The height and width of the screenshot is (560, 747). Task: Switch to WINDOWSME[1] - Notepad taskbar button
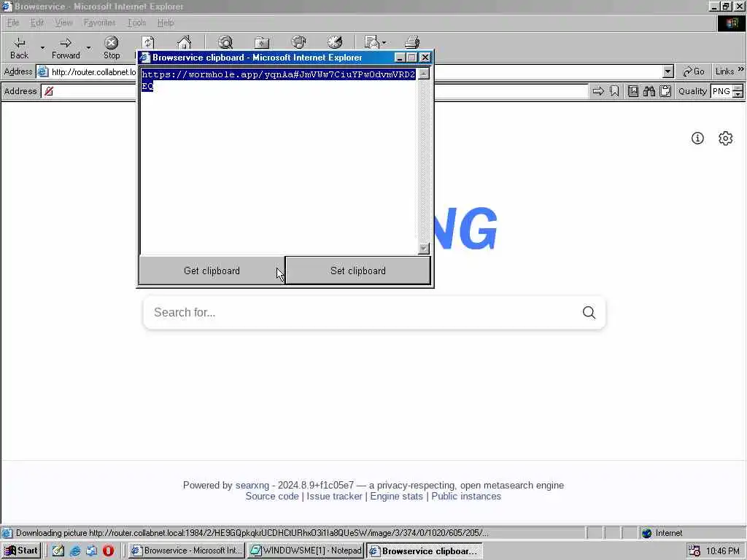[x=306, y=551]
